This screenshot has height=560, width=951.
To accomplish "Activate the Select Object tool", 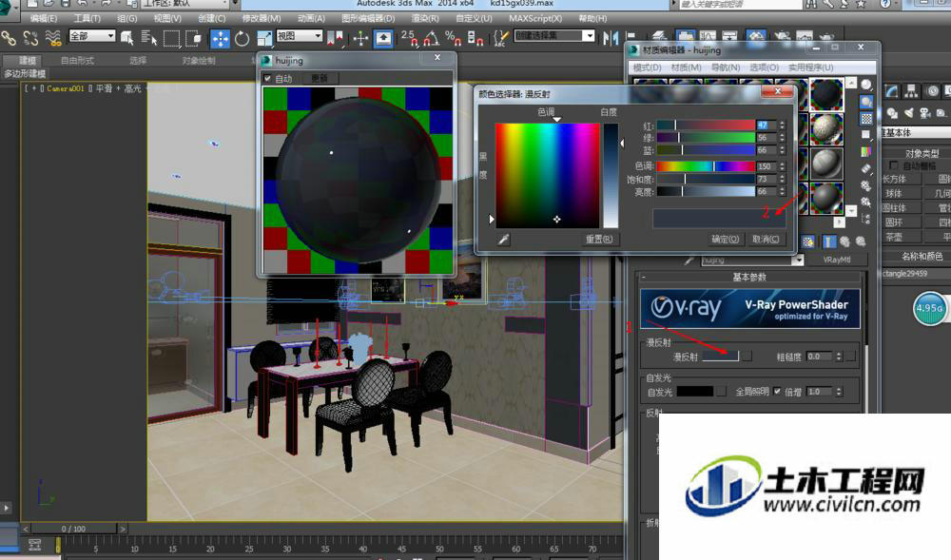I will [x=126, y=38].
